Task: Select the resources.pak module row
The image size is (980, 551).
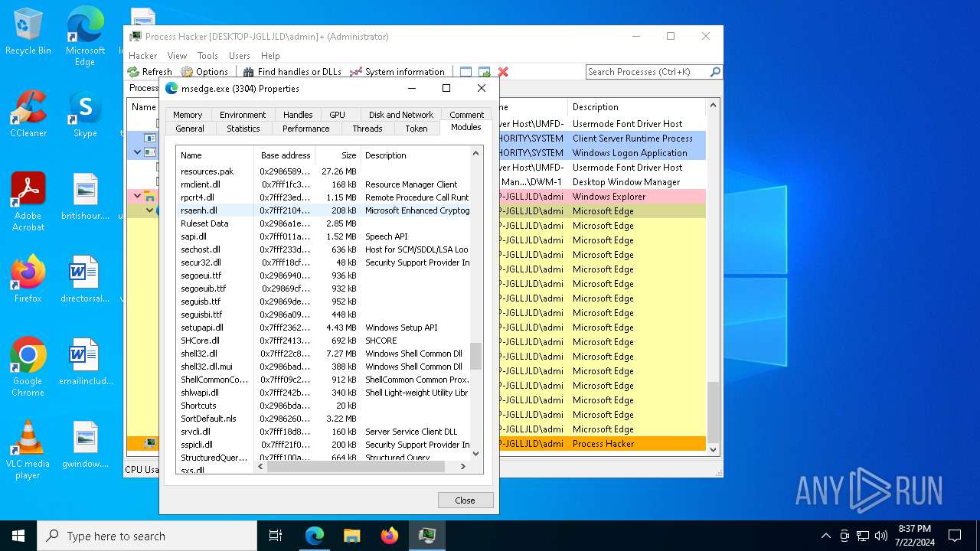Action: [x=323, y=171]
